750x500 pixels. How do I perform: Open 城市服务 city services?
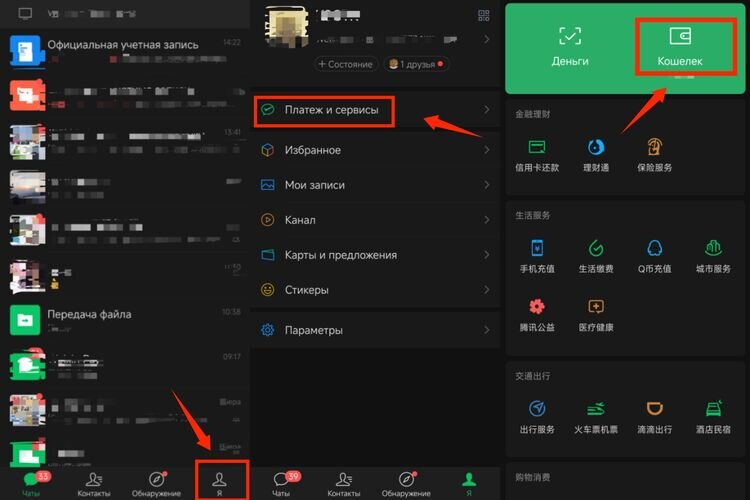click(713, 256)
